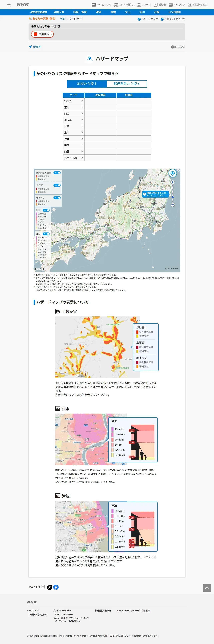The height and width of the screenshot is (644, 214).
Task: Expand the 東北 area row
Action: 74,107
